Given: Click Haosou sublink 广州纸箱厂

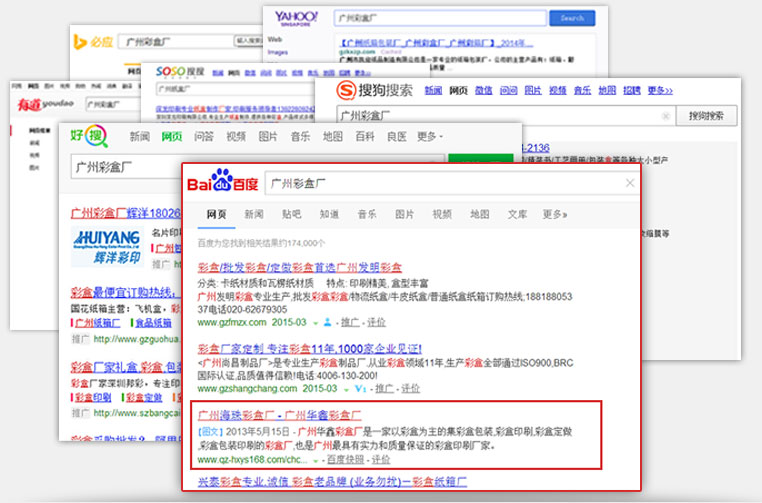Looking at the screenshot, I should coord(98,323).
